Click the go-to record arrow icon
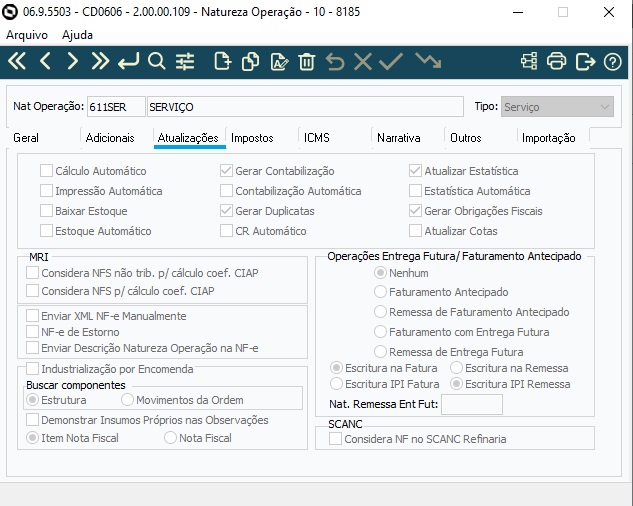 coord(128,61)
